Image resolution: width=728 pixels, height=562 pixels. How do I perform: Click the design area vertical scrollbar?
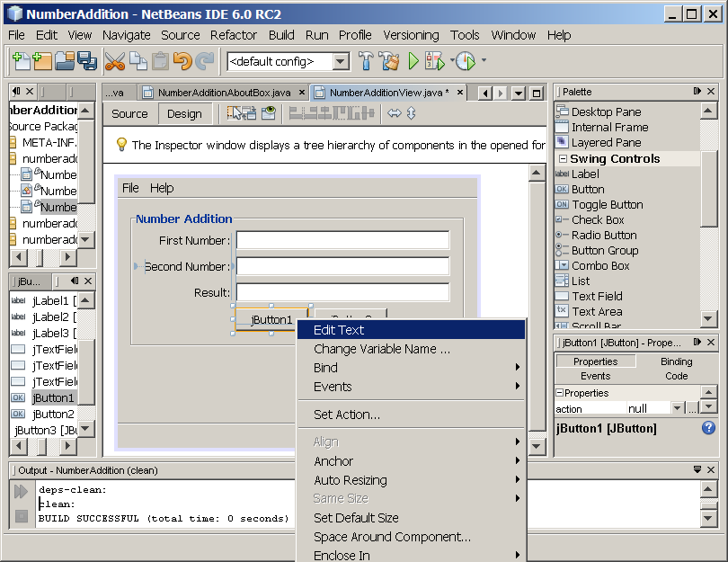pyautogui.click(x=537, y=307)
